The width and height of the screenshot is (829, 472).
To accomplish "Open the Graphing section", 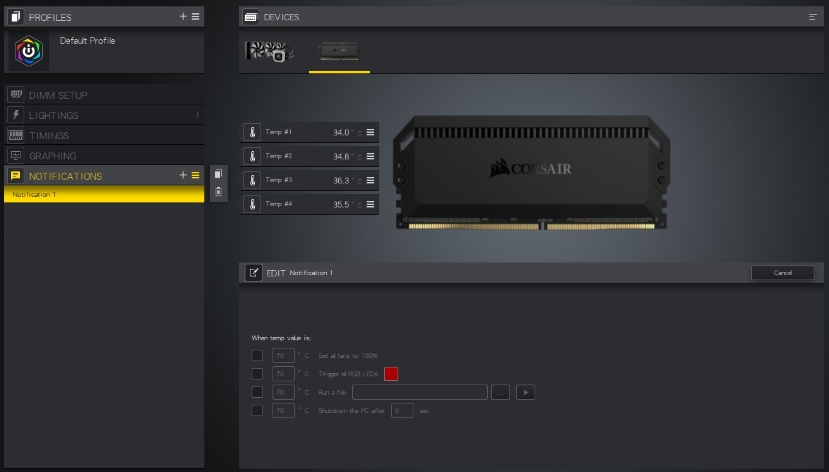I will pos(104,155).
